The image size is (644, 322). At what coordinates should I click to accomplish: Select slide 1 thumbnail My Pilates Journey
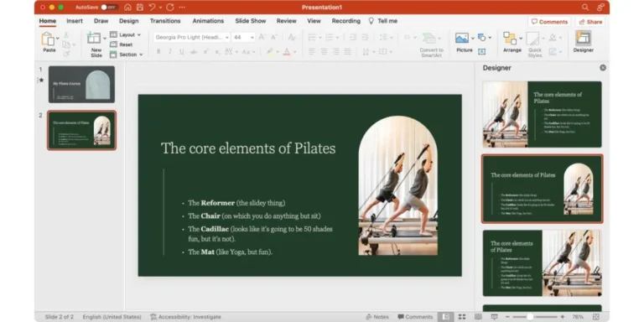pyautogui.click(x=81, y=84)
